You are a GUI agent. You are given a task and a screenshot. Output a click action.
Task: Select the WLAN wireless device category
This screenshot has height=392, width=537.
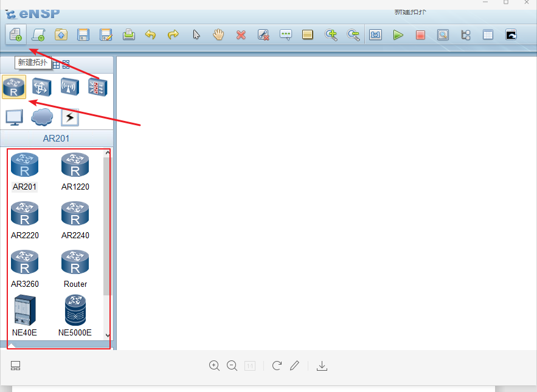70,87
